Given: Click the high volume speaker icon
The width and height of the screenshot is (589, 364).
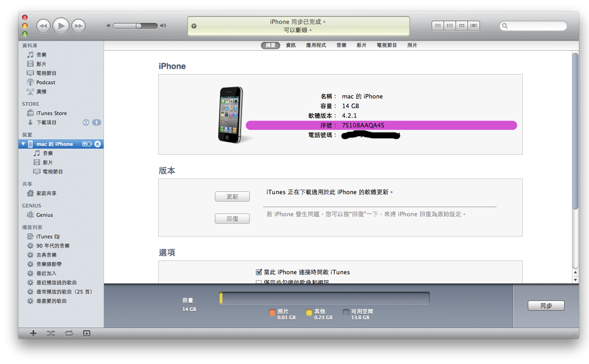Looking at the screenshot, I should (x=163, y=26).
